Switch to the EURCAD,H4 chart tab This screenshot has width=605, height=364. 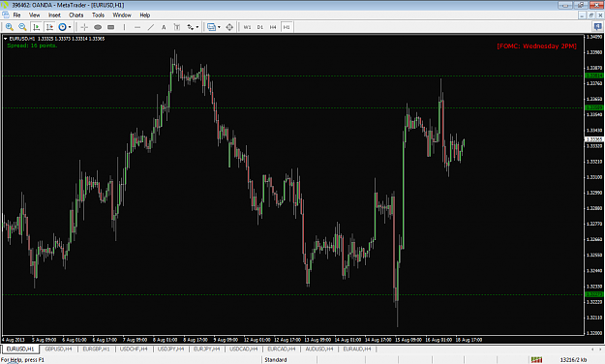[282, 349]
